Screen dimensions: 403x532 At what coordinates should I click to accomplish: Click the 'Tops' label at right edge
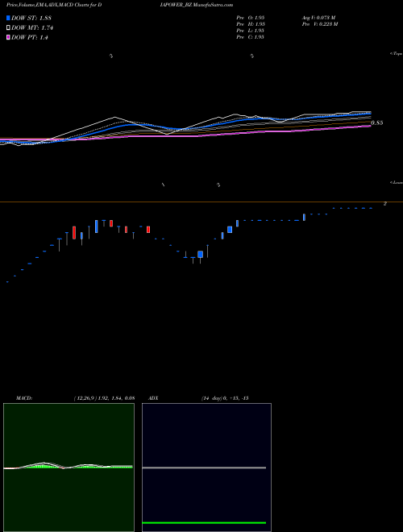(397, 54)
